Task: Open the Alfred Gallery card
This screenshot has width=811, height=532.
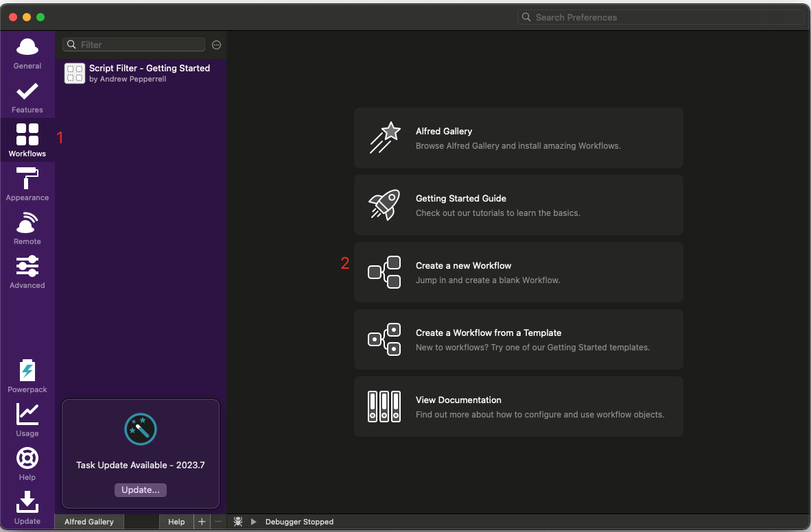Action: pos(519,138)
